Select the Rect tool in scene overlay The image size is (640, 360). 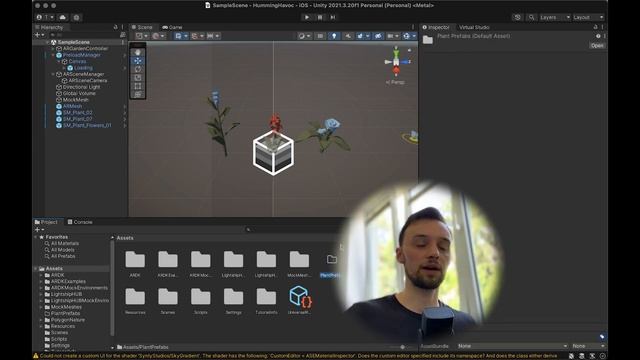tap(138, 86)
